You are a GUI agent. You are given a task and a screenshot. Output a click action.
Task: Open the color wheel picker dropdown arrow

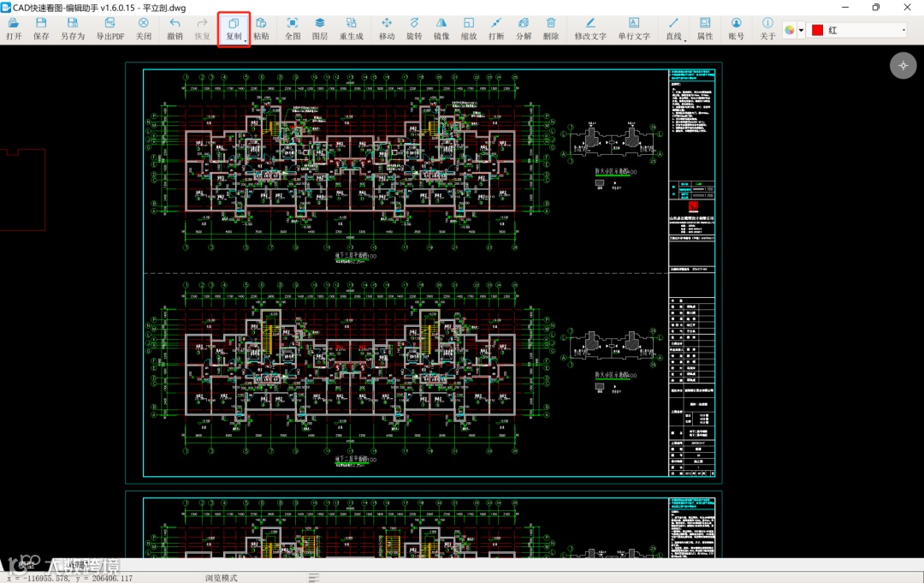coord(801,30)
